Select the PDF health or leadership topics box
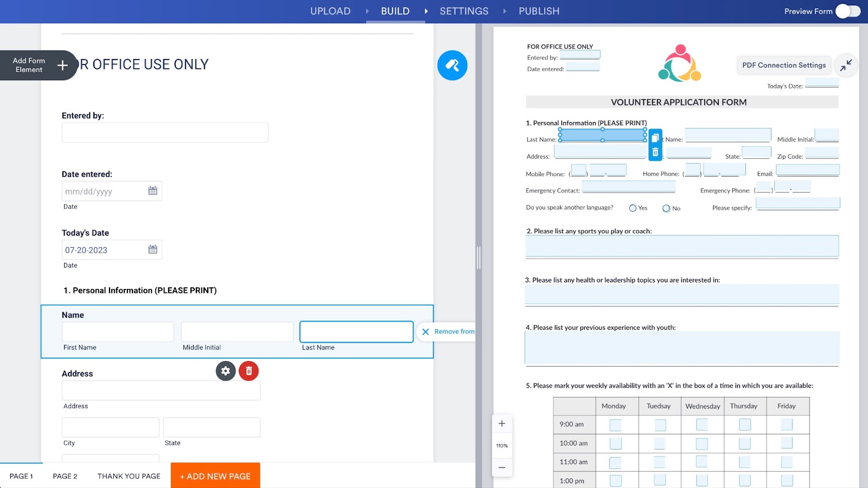This screenshot has width=868, height=488. pyautogui.click(x=682, y=294)
